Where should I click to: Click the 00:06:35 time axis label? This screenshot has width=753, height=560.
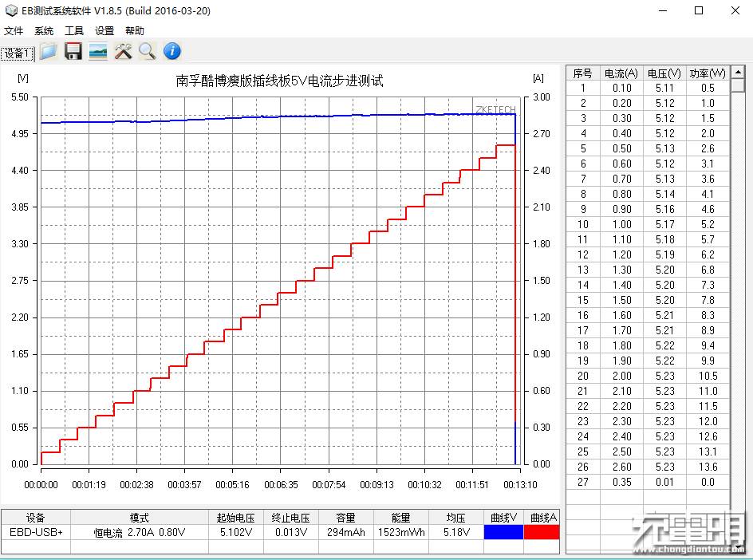click(281, 485)
